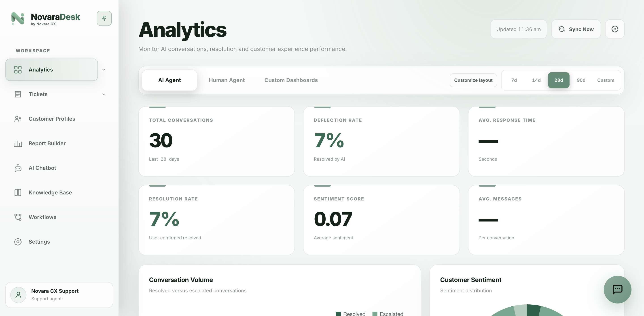Click the Updated 11:36 am indicator
The width and height of the screenshot is (644, 316).
click(519, 29)
